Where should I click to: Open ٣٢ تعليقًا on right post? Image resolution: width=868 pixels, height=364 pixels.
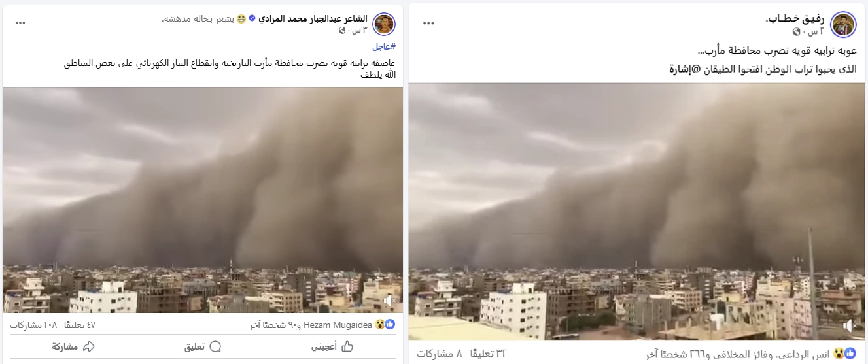point(493,354)
